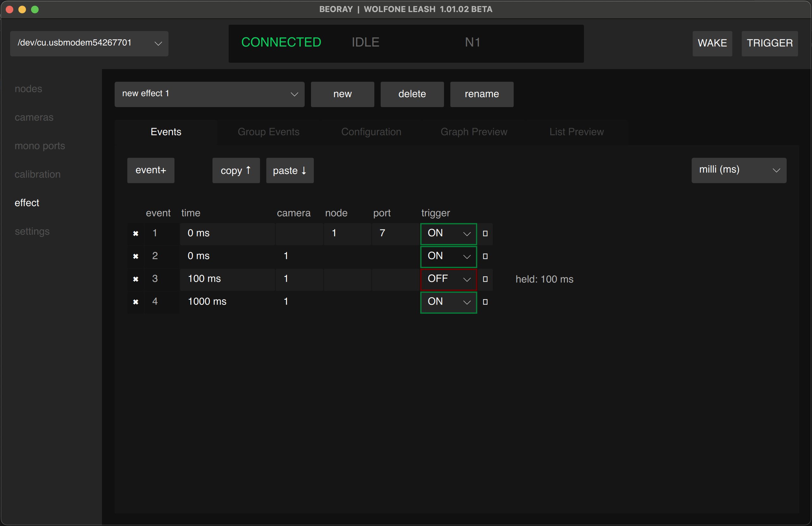Fire the TRIGGER button

click(769, 43)
